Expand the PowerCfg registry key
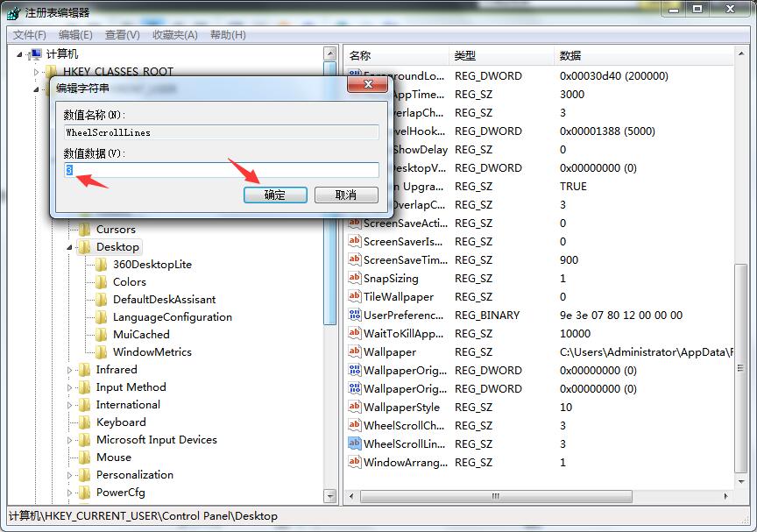The image size is (757, 532). 70,493
